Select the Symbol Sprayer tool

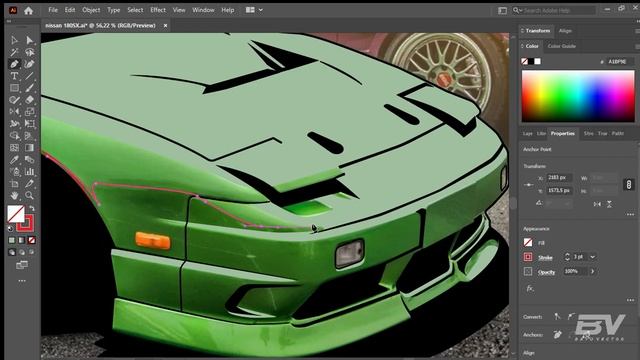click(14, 171)
